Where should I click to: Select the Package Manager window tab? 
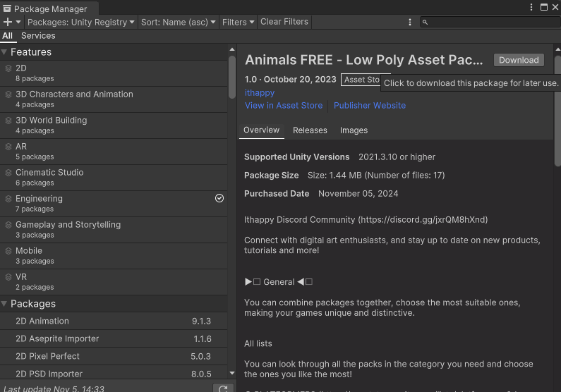coord(49,8)
